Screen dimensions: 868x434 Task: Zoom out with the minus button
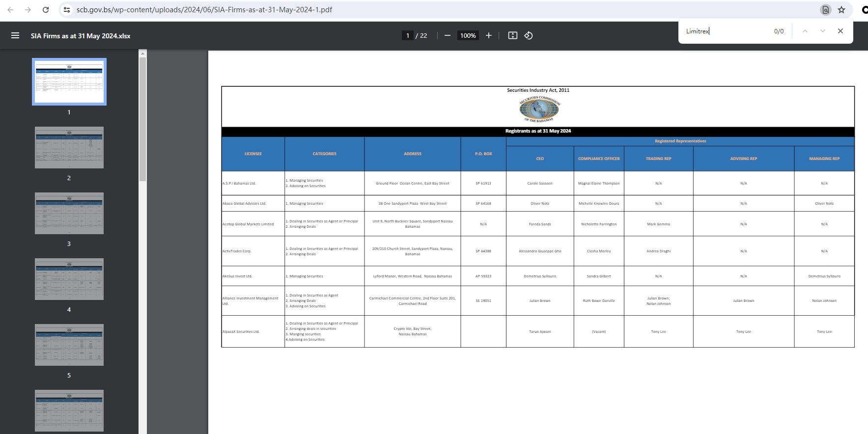pos(448,35)
